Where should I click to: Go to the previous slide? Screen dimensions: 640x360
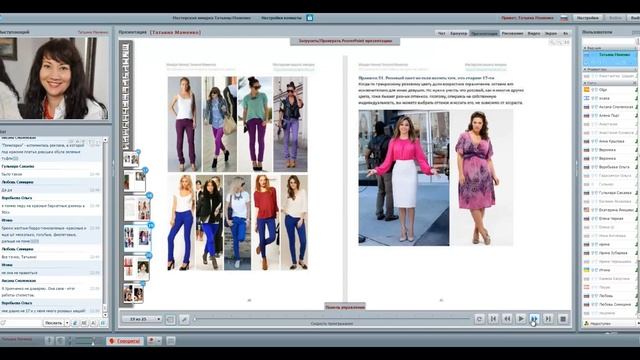coord(507,319)
